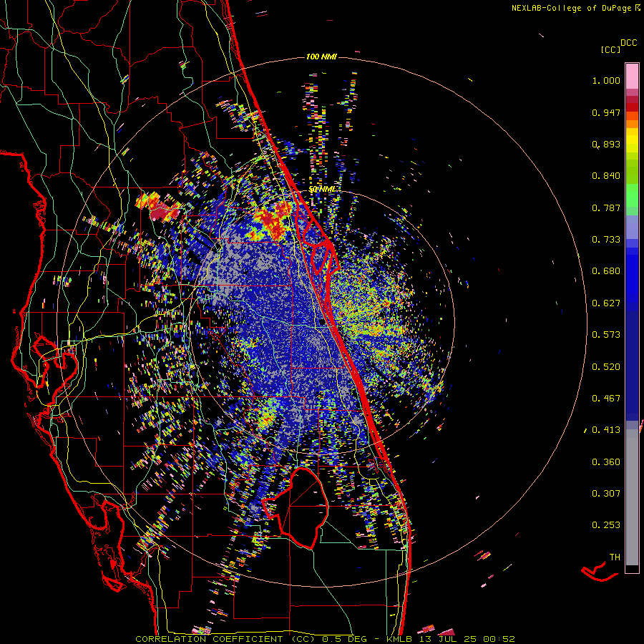Click the 0.253 legend value
Viewport: 644px width, 644px height.
(x=606, y=525)
